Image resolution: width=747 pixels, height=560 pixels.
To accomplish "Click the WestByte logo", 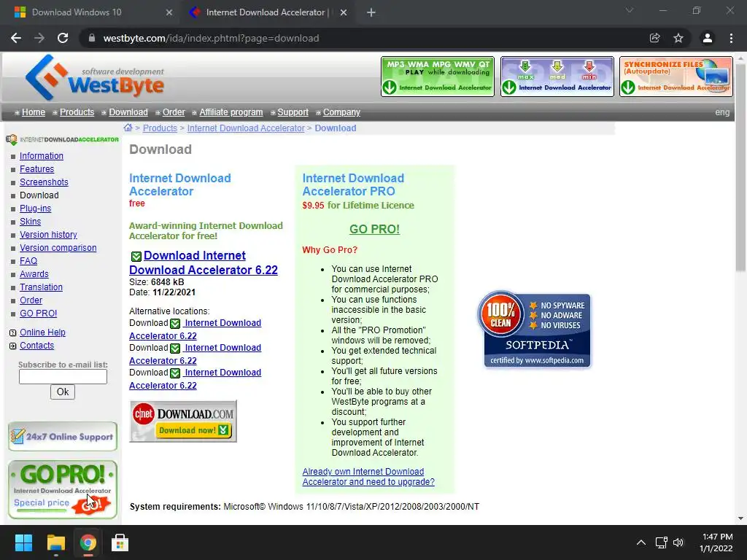I will pos(94,77).
